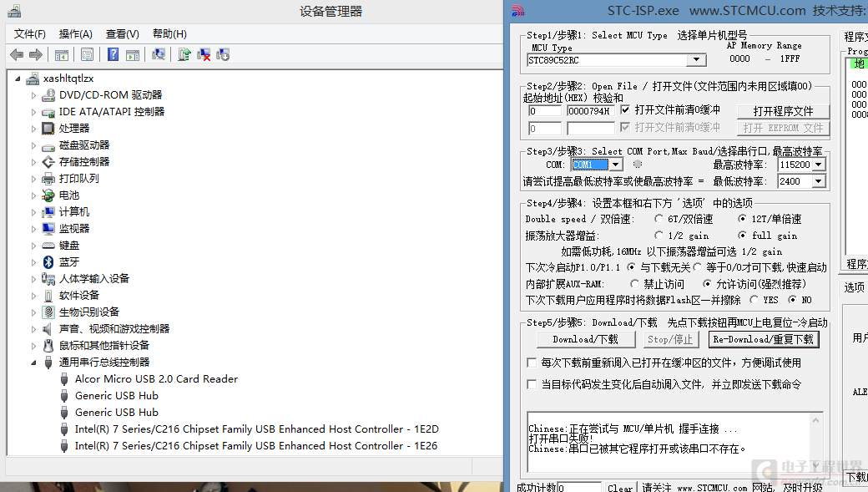The image size is (868, 492).
Task: Click the 键盘 keyboard category icon
Action: [48, 246]
